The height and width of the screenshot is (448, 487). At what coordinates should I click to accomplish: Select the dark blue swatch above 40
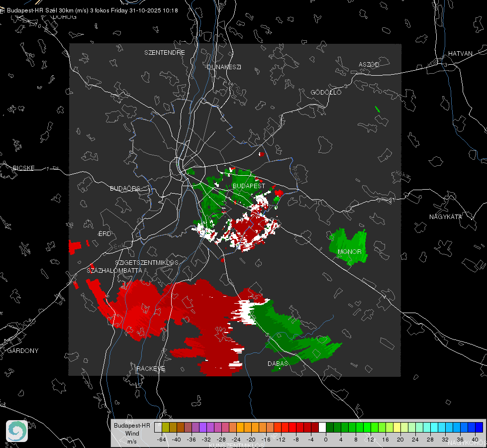(x=479, y=427)
